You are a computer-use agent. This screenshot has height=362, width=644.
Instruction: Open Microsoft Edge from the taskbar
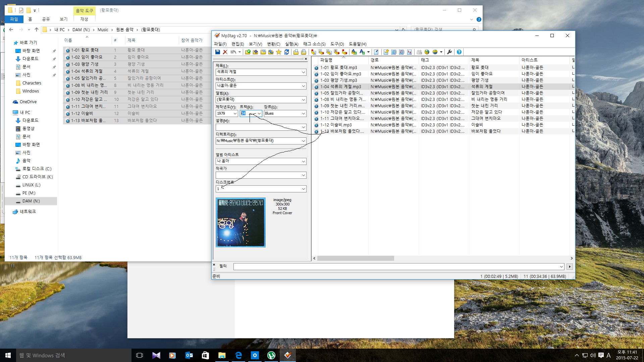pos(238,355)
